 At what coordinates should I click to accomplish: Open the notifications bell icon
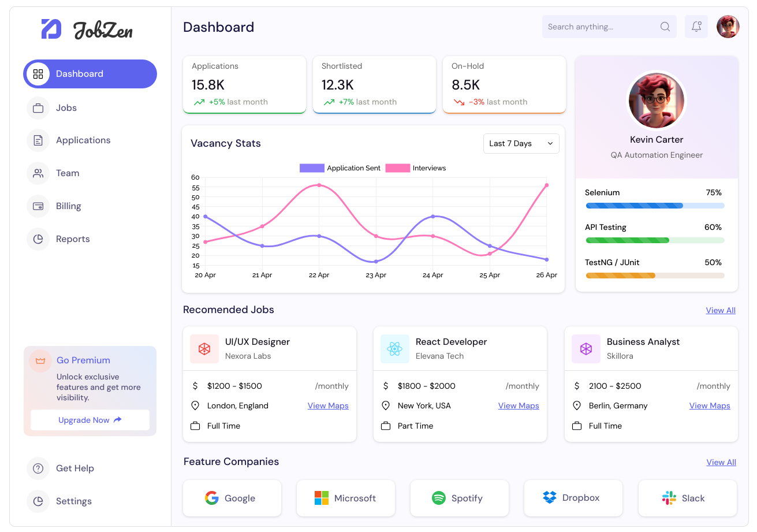[696, 27]
